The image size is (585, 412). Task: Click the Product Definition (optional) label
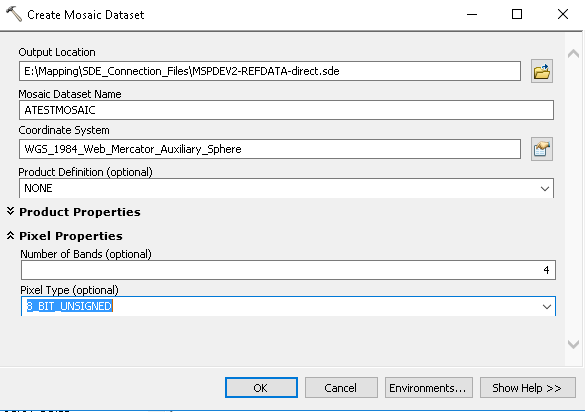[x=85, y=172]
